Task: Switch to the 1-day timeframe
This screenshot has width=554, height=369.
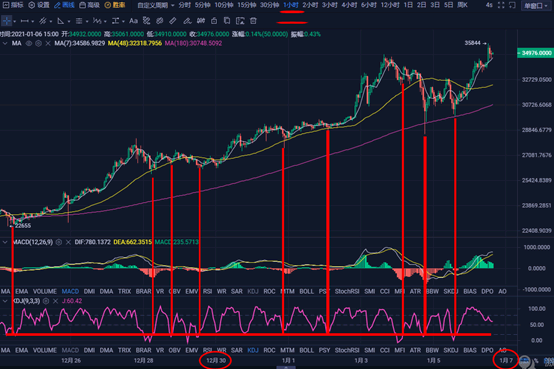Action: [x=408, y=5]
